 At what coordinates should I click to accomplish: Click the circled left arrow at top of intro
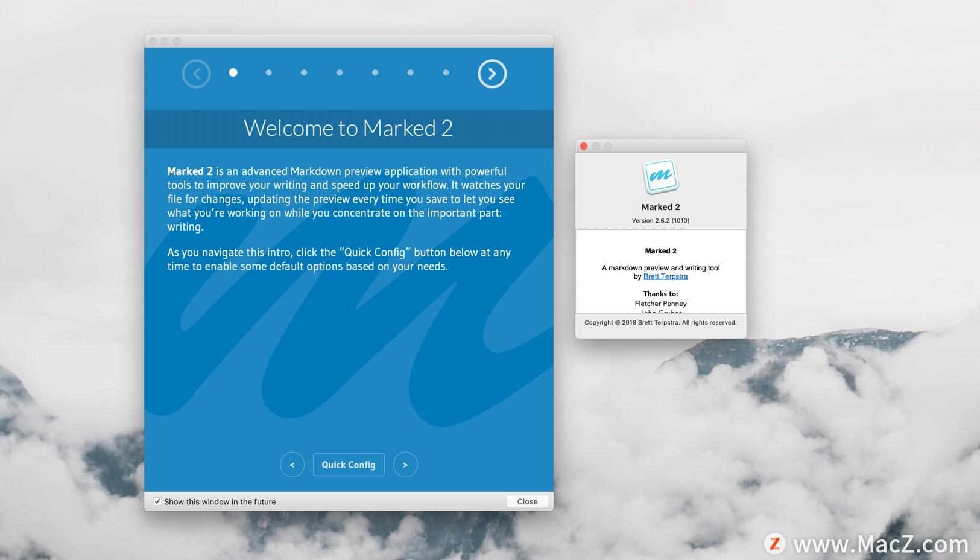pyautogui.click(x=196, y=74)
